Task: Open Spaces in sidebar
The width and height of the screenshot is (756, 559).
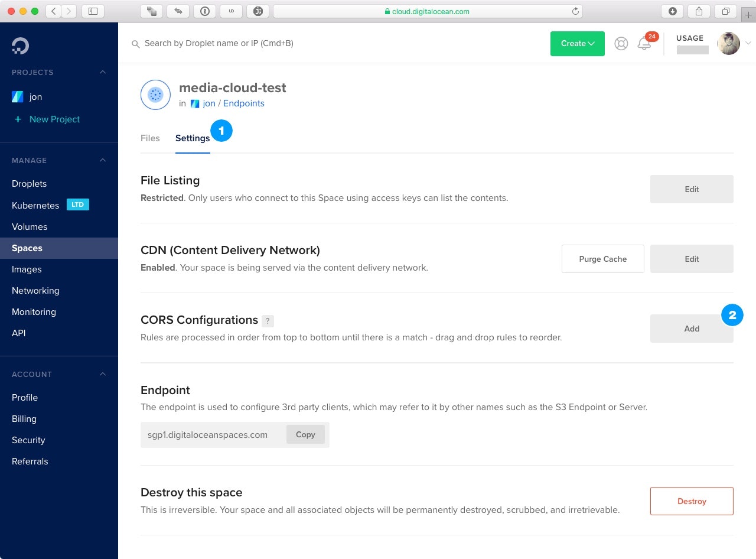Action: [x=27, y=248]
